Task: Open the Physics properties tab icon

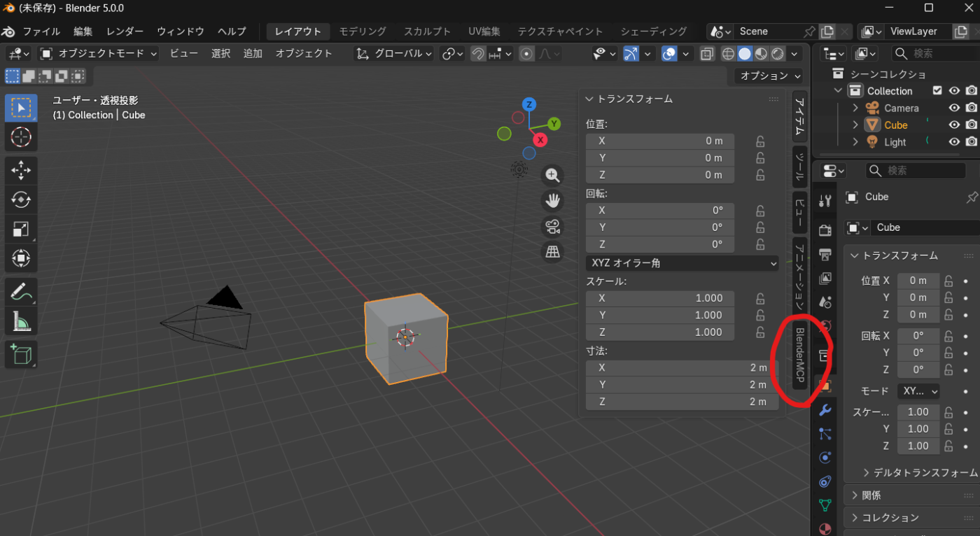Action: pos(825,458)
